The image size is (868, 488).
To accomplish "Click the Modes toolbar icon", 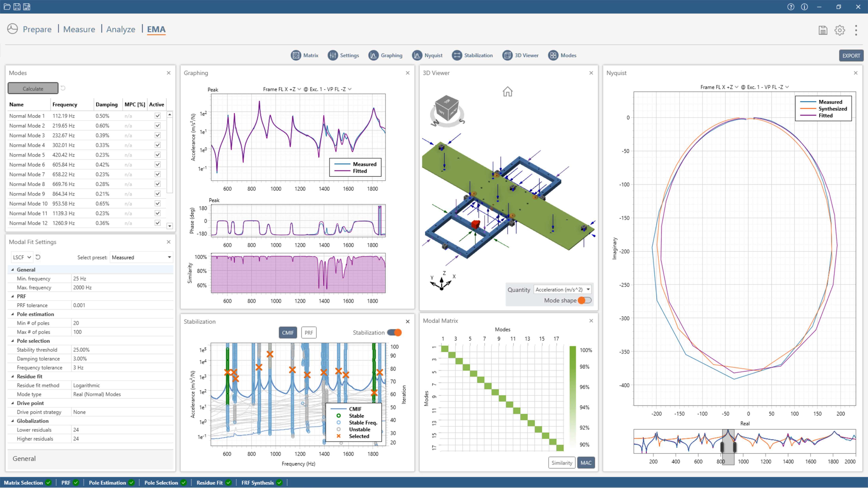I will tap(553, 55).
